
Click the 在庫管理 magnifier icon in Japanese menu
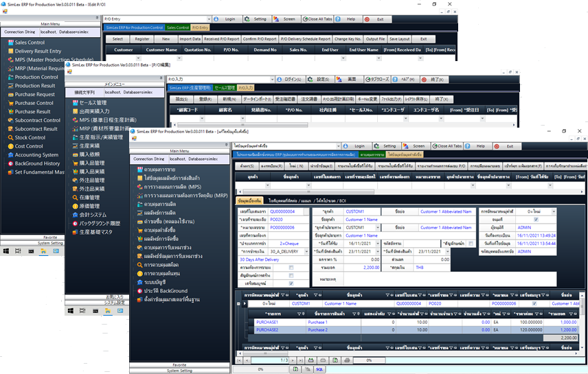[76, 198]
